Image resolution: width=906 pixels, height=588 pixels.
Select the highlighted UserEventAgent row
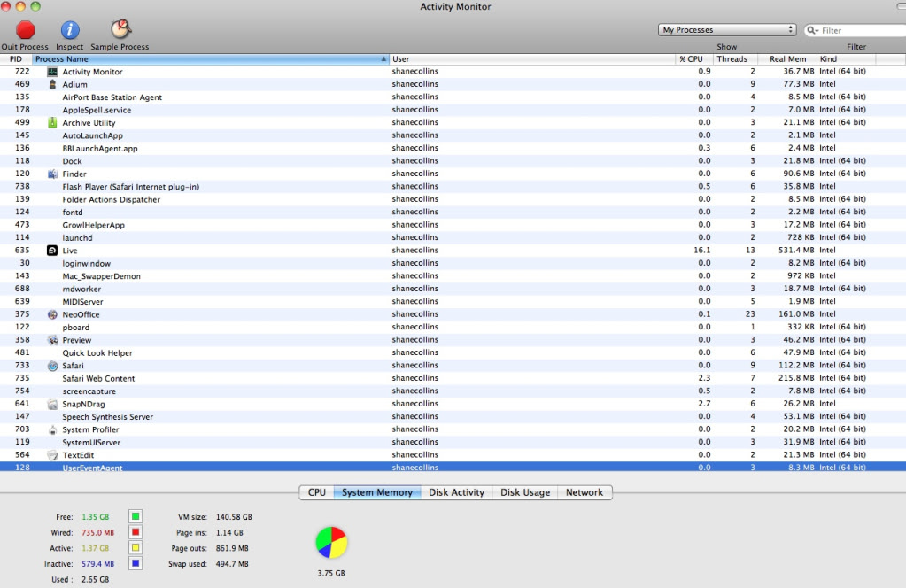tap(453, 467)
